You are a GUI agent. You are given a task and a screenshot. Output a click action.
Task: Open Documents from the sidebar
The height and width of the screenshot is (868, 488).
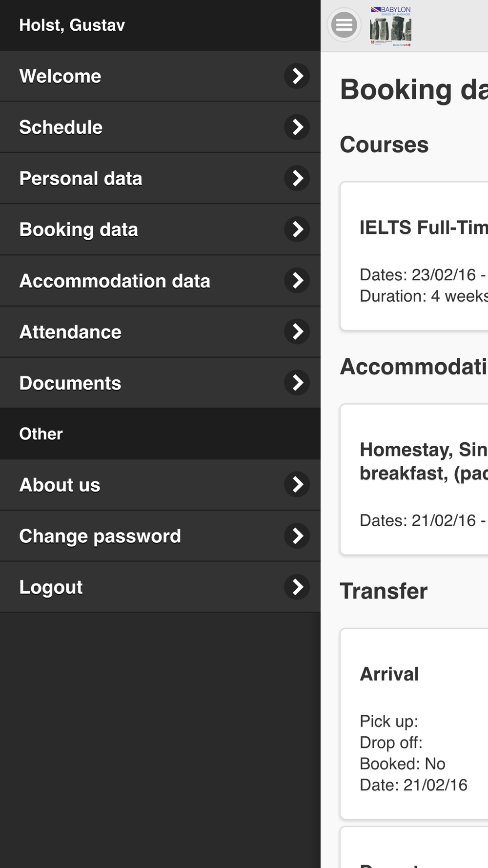point(160,383)
